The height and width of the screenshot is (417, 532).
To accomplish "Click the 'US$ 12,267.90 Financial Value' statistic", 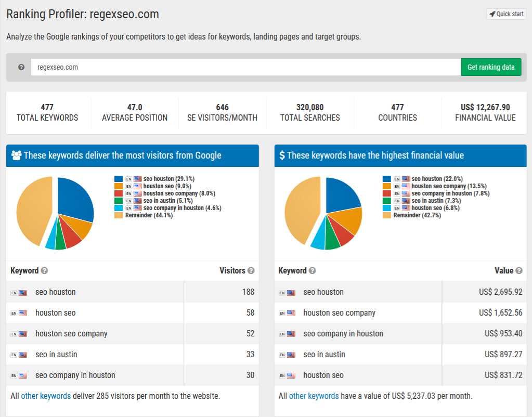I will [485, 113].
